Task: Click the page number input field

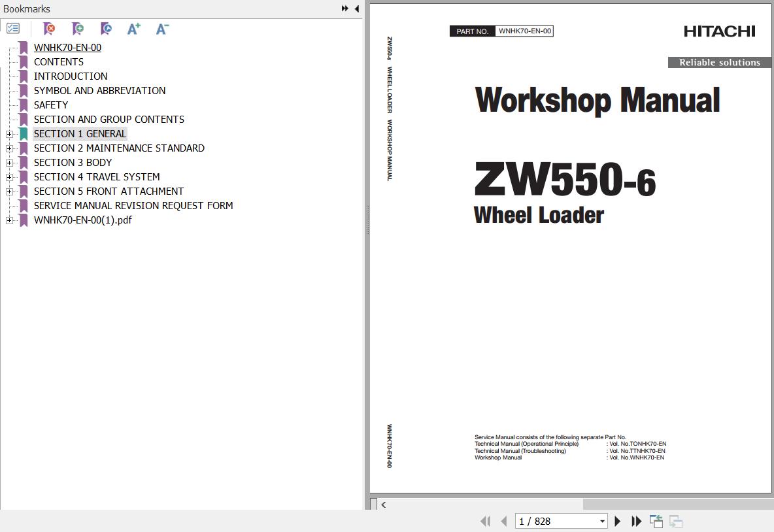Action: pyautogui.click(x=556, y=521)
